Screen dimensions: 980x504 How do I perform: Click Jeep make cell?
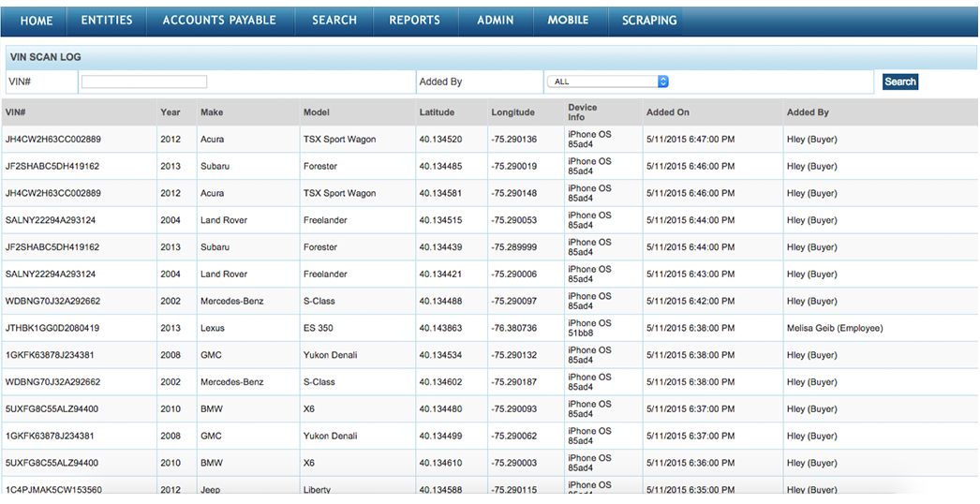click(x=211, y=490)
